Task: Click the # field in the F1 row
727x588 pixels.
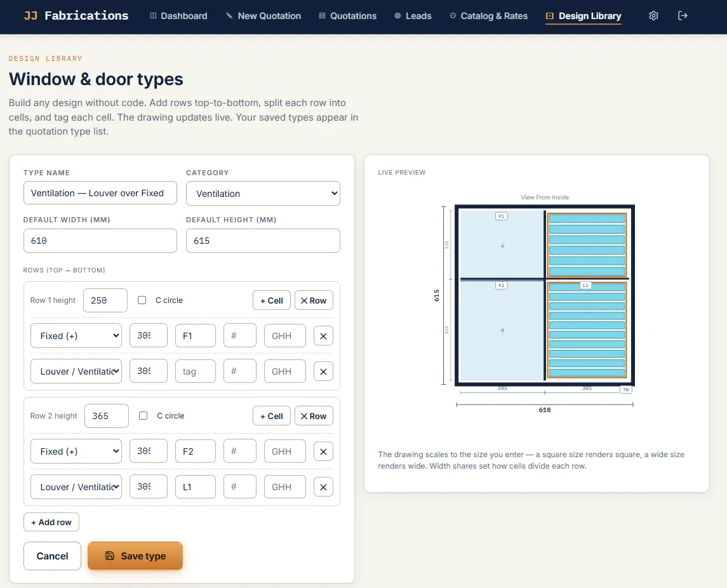Action: [x=240, y=336]
